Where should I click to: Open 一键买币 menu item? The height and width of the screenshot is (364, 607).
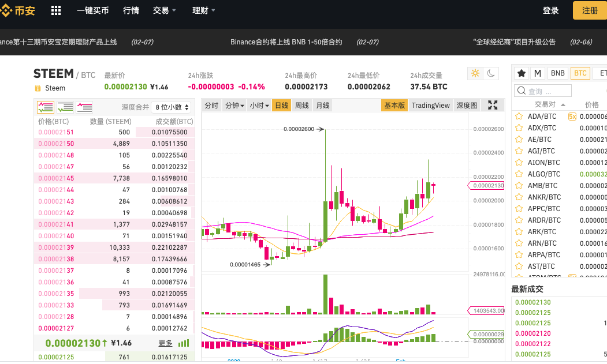tap(93, 10)
